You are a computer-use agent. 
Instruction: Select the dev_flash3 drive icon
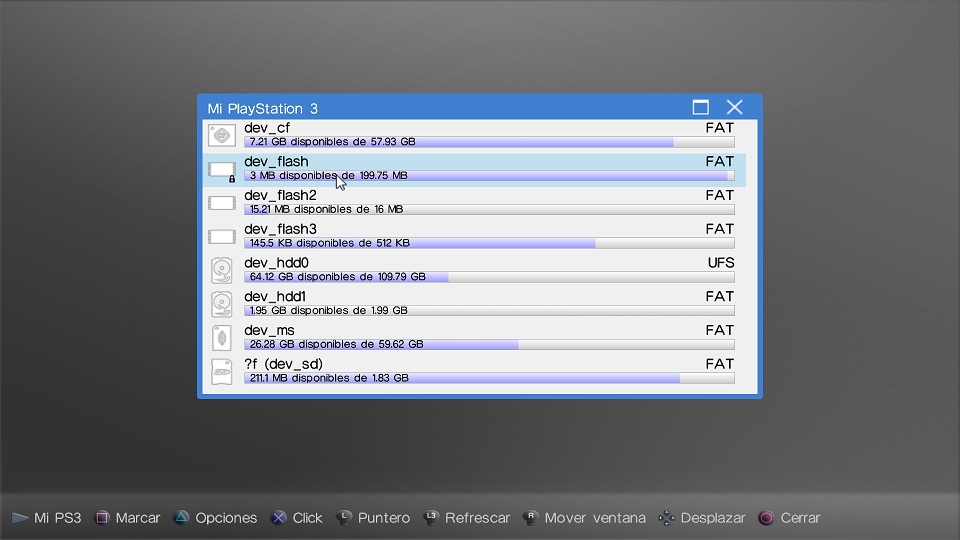click(x=222, y=236)
